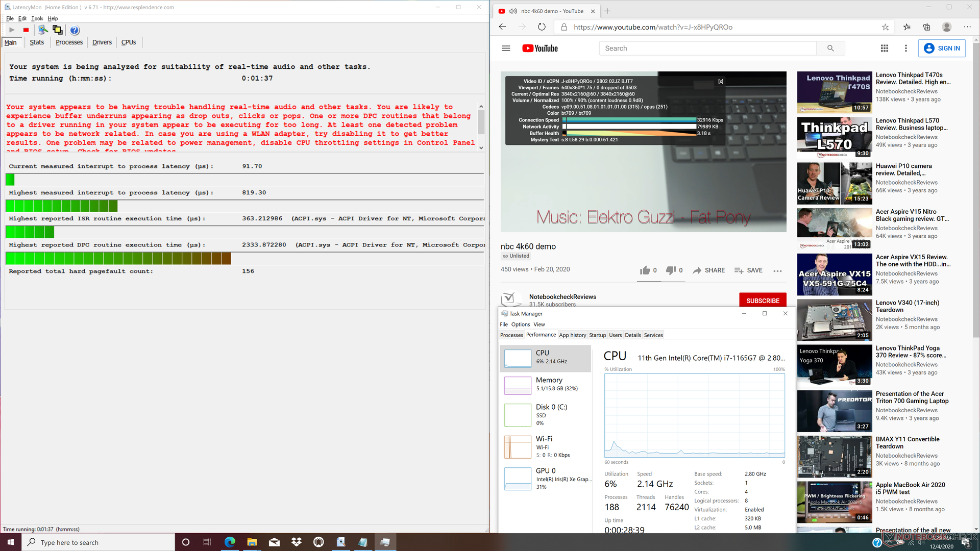Viewport: 980px width, 551px height.
Task: Open Lenovo Thinkpad T470s review thumbnail
Action: pos(835,92)
